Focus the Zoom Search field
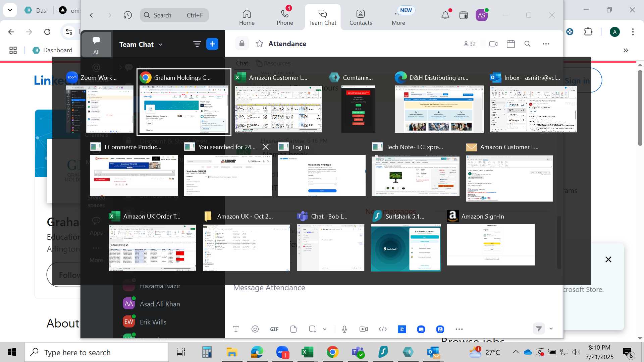This screenshot has width=644, height=362. pos(174,15)
